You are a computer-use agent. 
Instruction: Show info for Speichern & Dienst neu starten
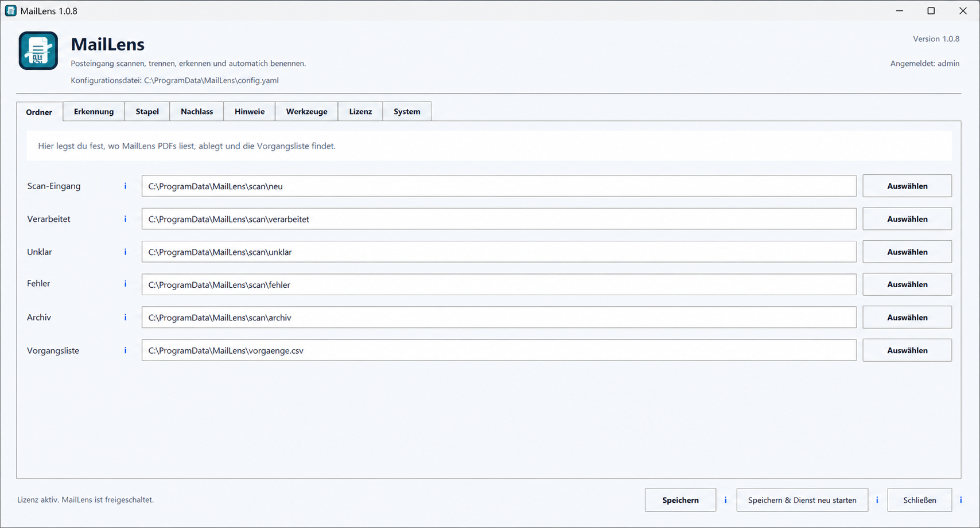coord(877,500)
